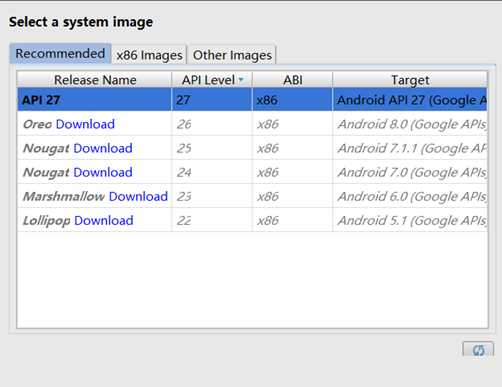502x387 pixels.
Task: Click Download link for Nougat API 25
Action: [103, 148]
